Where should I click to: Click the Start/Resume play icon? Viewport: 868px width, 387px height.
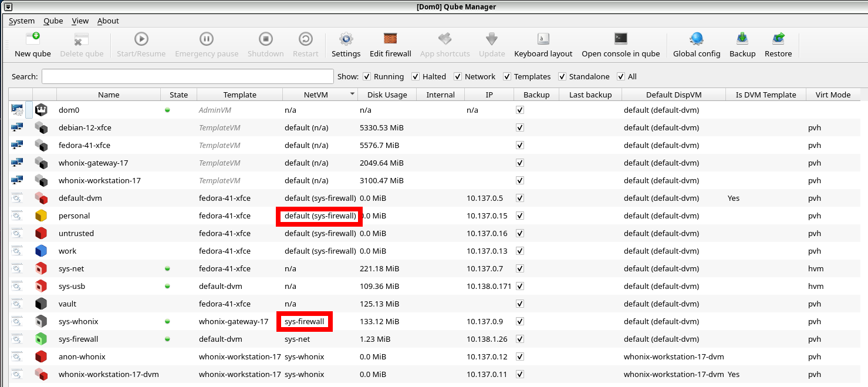(x=141, y=39)
